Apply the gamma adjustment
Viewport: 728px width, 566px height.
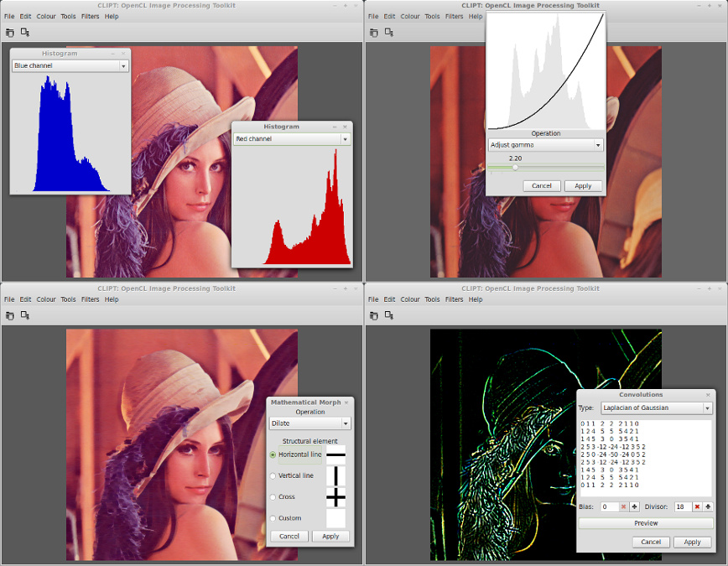[x=583, y=185]
